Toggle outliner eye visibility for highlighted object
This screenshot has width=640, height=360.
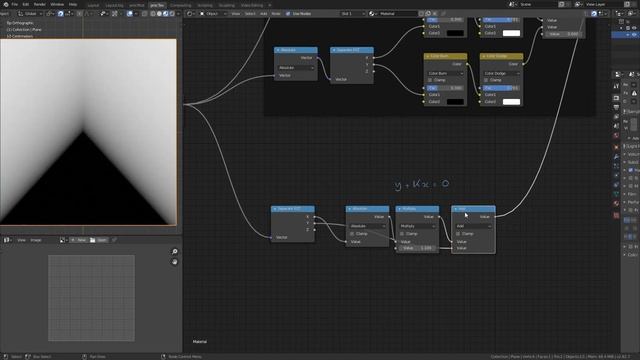(634, 35)
